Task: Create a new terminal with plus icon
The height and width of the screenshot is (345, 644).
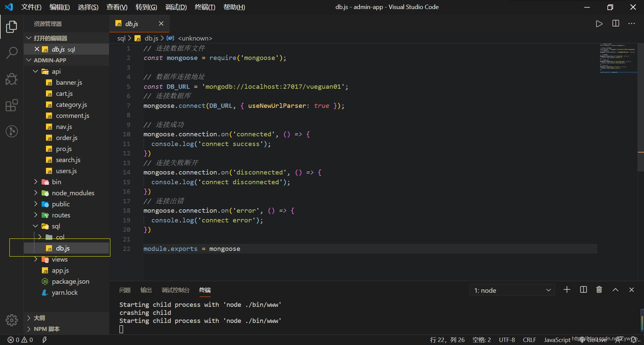Action: [x=567, y=290]
